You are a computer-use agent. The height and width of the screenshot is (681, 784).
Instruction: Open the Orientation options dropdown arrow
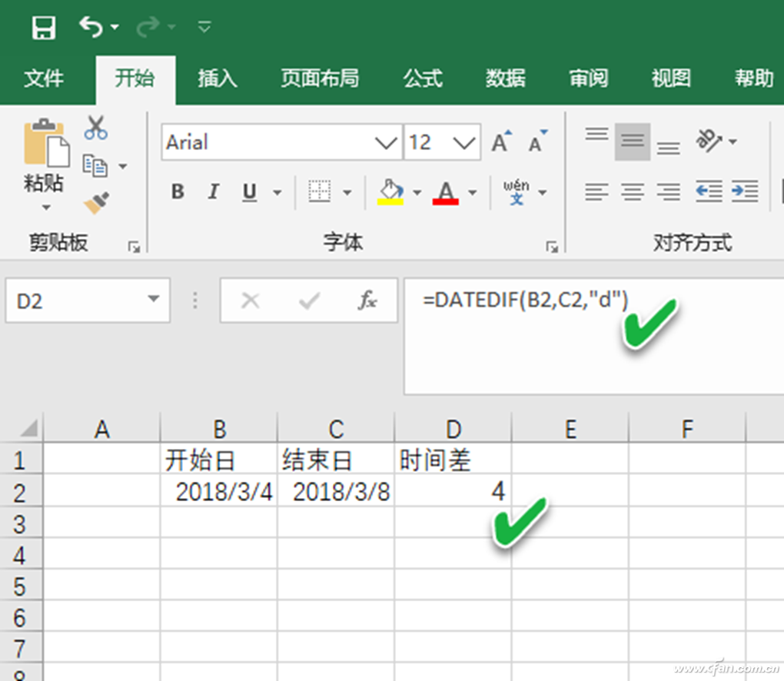[x=733, y=142]
